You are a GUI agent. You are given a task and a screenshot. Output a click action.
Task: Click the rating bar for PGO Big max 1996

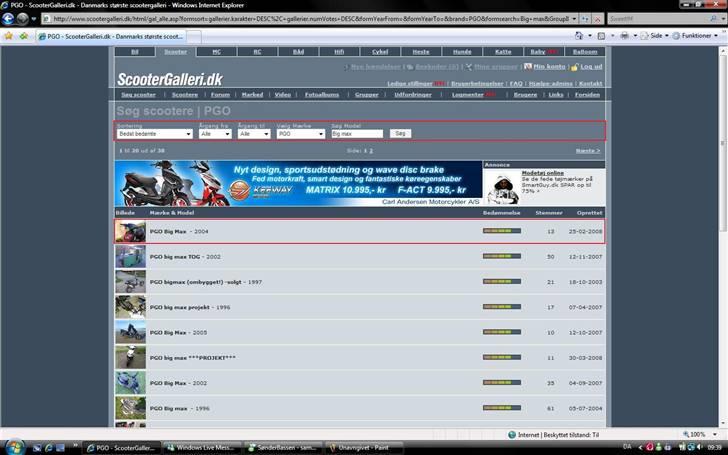pos(502,408)
